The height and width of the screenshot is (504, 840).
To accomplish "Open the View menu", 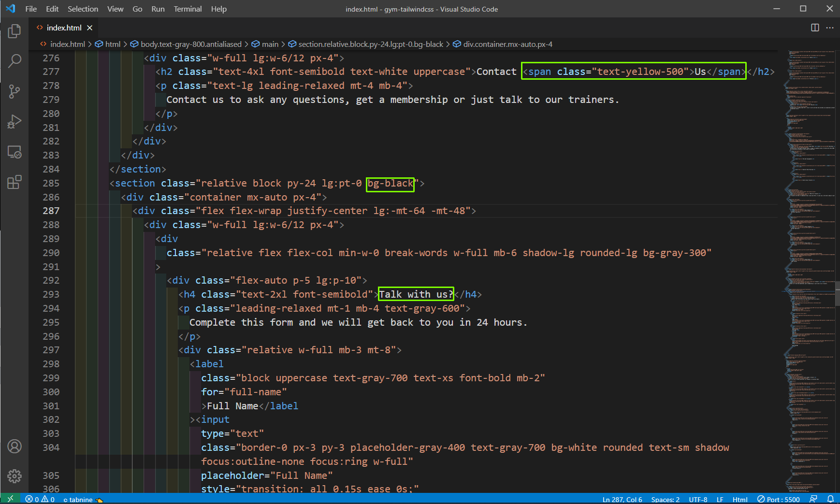I will coord(115,9).
